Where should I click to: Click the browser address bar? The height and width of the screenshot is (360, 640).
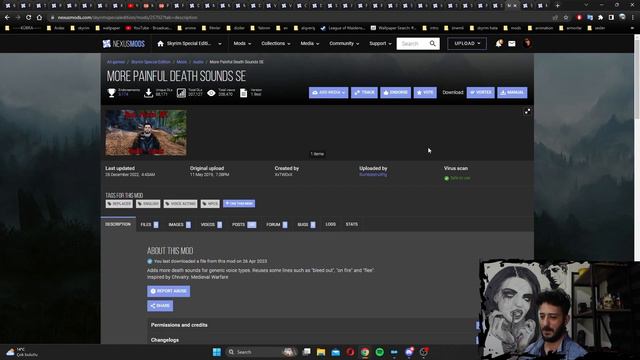[x=302, y=18]
